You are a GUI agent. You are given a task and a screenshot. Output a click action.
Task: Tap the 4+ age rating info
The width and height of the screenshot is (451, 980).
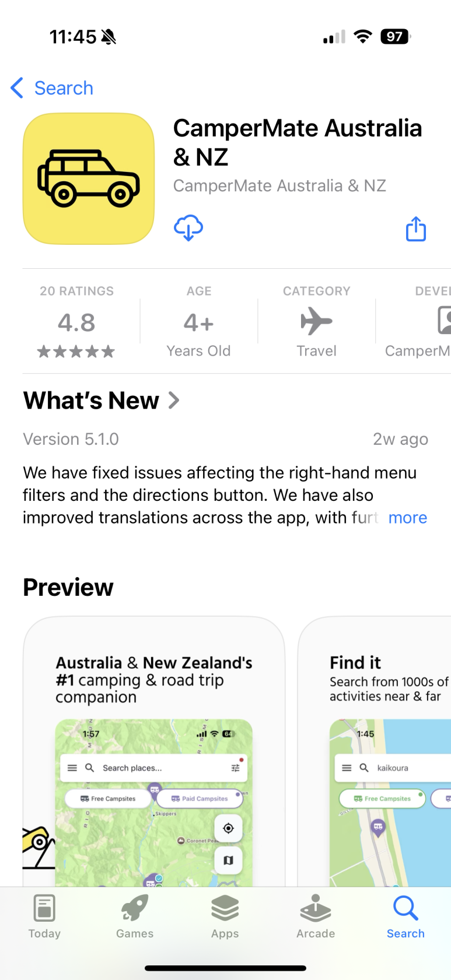(x=199, y=322)
